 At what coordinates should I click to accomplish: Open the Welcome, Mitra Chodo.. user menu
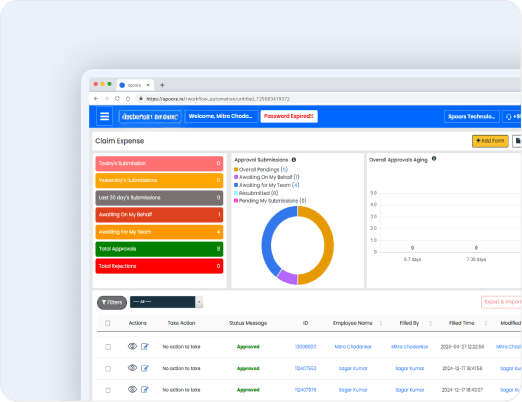pos(221,116)
